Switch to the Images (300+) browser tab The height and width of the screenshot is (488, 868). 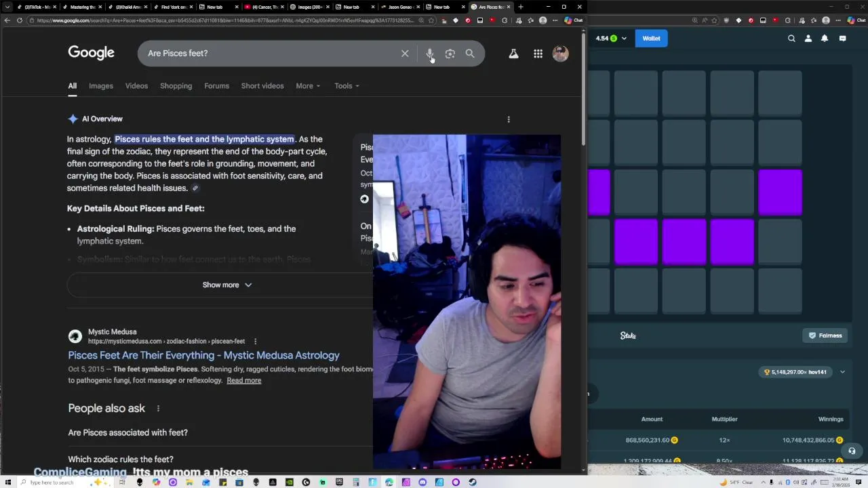[x=309, y=7]
